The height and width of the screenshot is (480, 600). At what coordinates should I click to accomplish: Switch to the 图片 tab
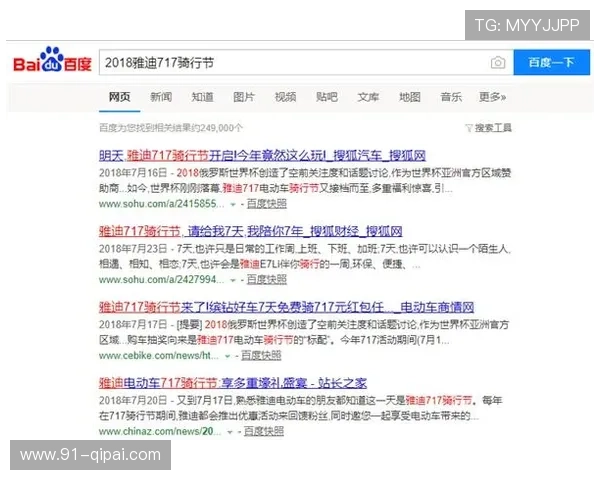[244, 97]
